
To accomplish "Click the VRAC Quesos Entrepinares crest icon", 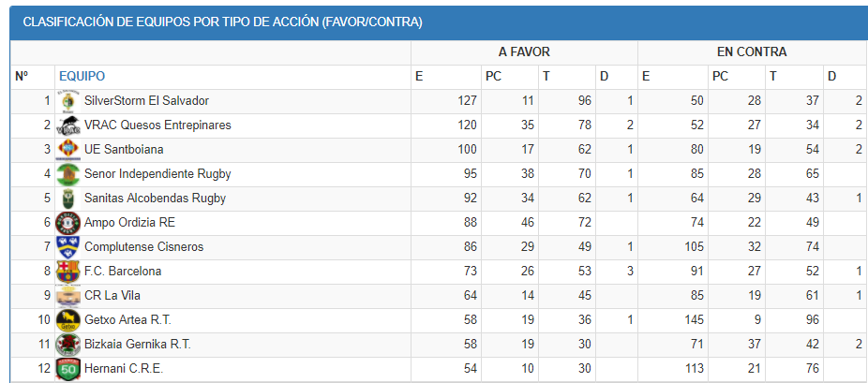I will 67,125.
